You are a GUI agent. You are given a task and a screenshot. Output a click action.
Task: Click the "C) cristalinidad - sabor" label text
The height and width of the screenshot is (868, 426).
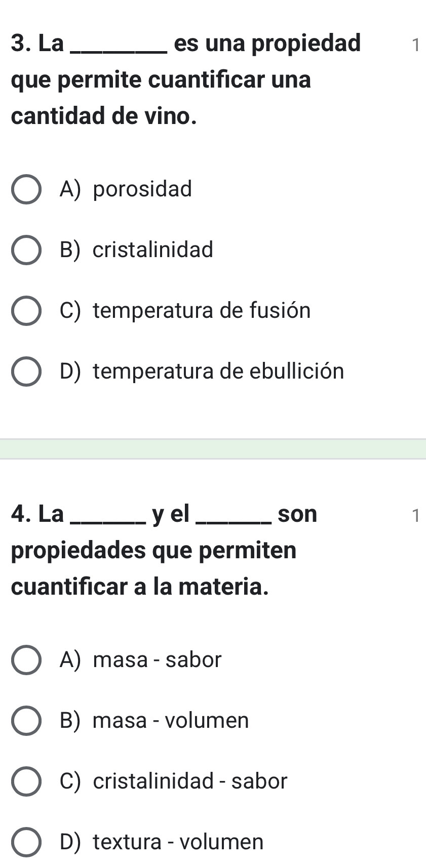coord(173,781)
